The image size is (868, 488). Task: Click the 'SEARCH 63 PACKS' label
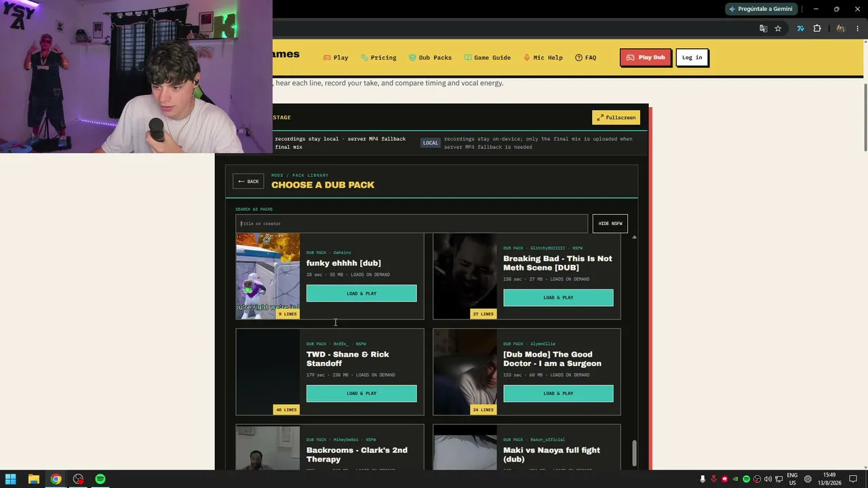[x=254, y=209]
